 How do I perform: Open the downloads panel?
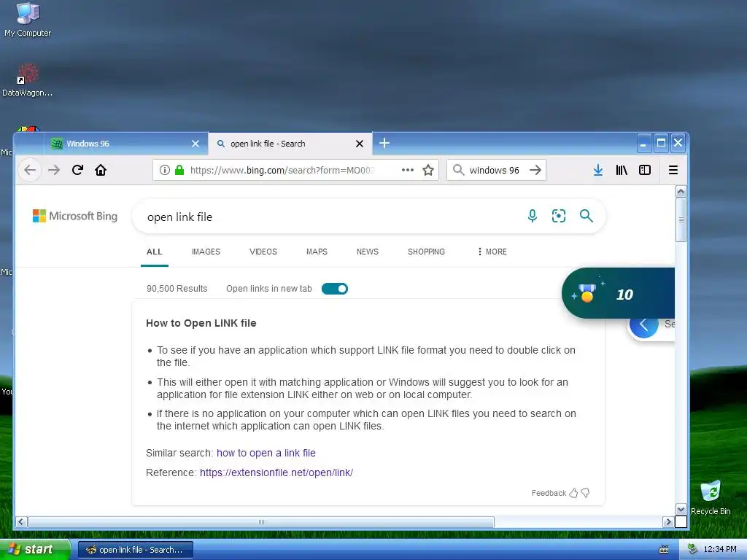pyautogui.click(x=598, y=170)
